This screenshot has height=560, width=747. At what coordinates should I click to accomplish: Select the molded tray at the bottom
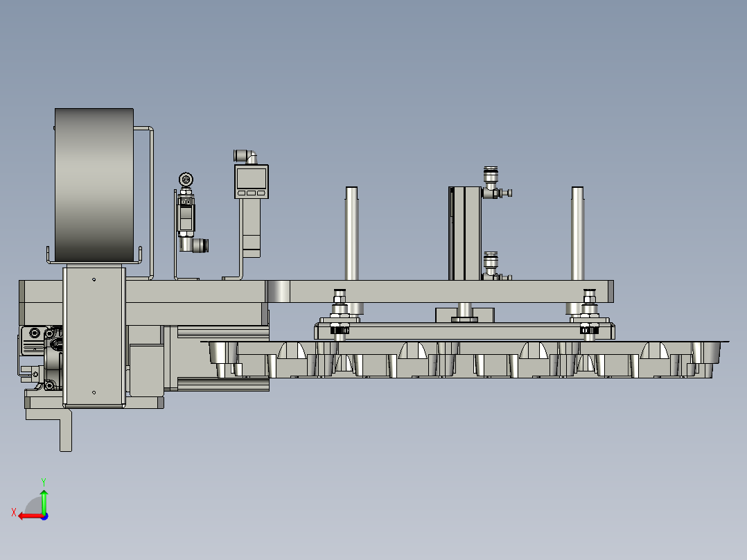pos(464,360)
